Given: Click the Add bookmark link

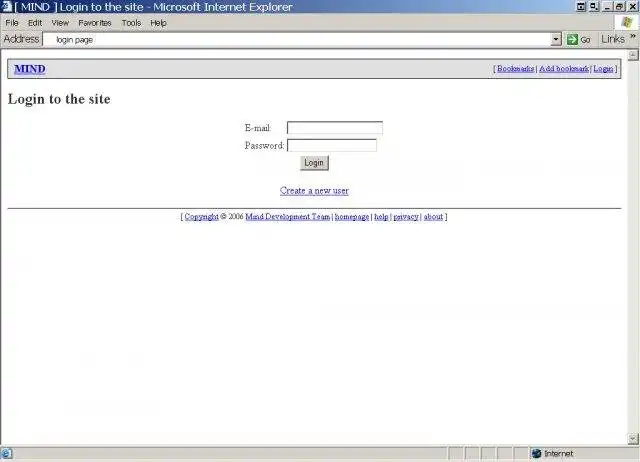Looking at the screenshot, I should (x=564, y=69).
